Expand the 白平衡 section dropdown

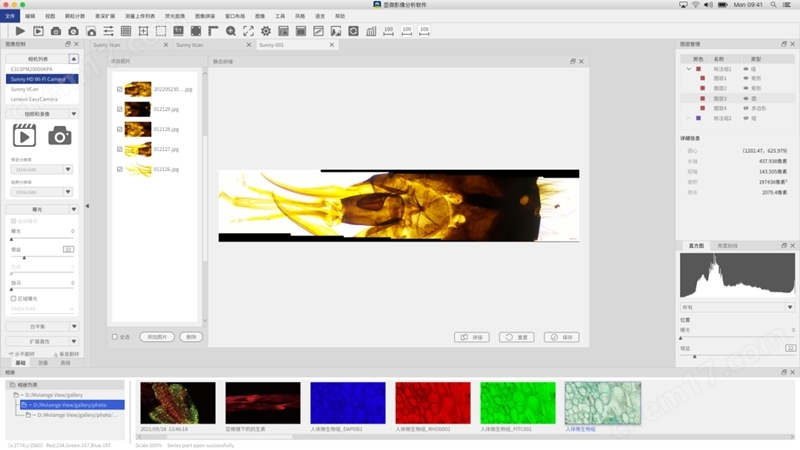coord(73,326)
